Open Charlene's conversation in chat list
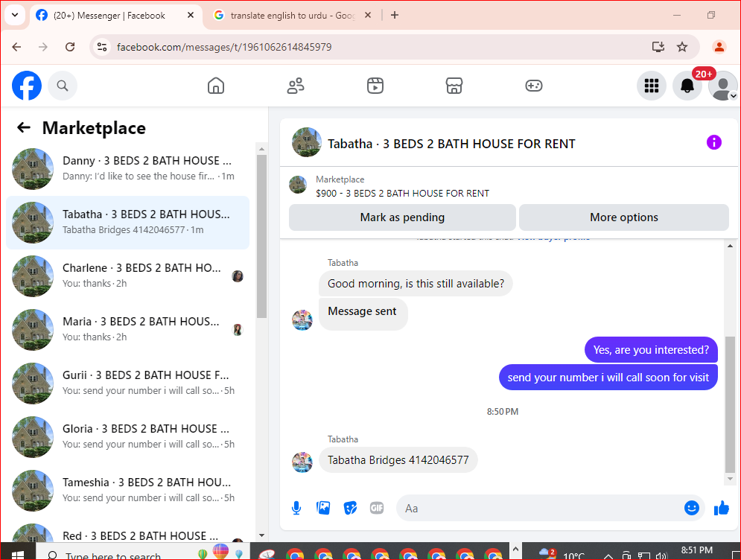Viewport: 741px width, 560px height. pos(127,276)
